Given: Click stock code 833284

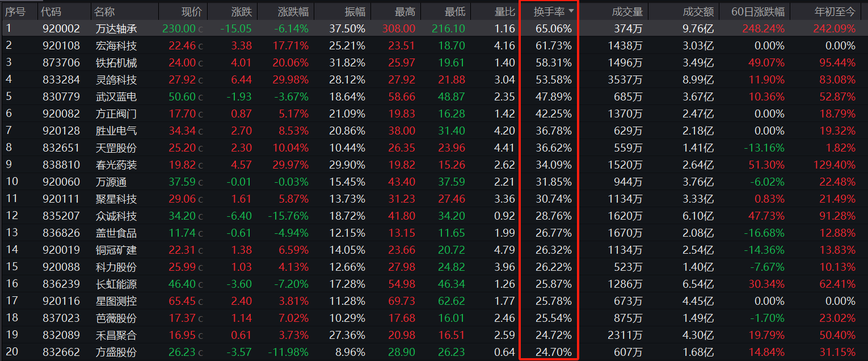Looking at the screenshot, I should pos(61,79).
